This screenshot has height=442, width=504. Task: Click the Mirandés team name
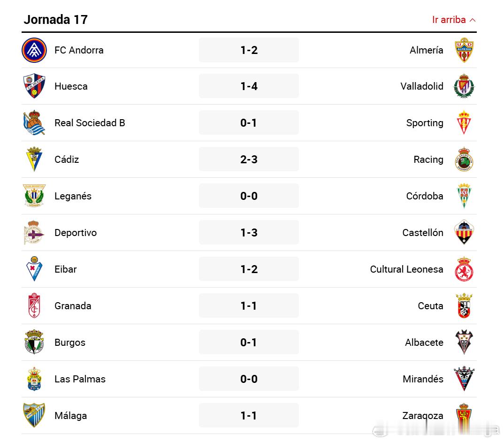422,379
